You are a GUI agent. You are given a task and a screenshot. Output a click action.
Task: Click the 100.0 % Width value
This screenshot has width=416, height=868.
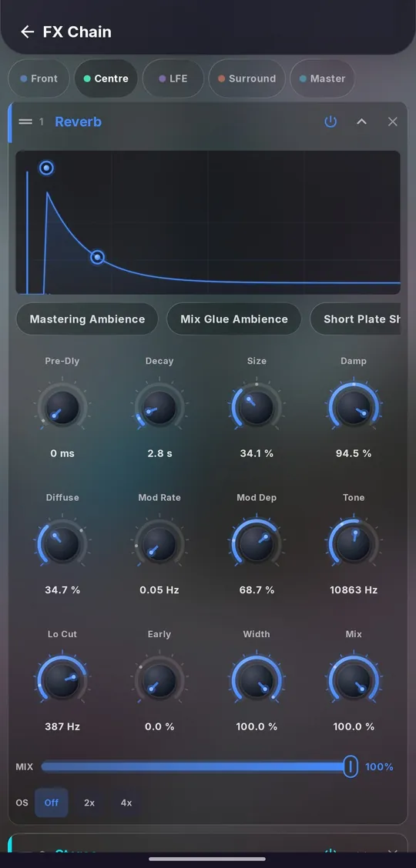257,726
